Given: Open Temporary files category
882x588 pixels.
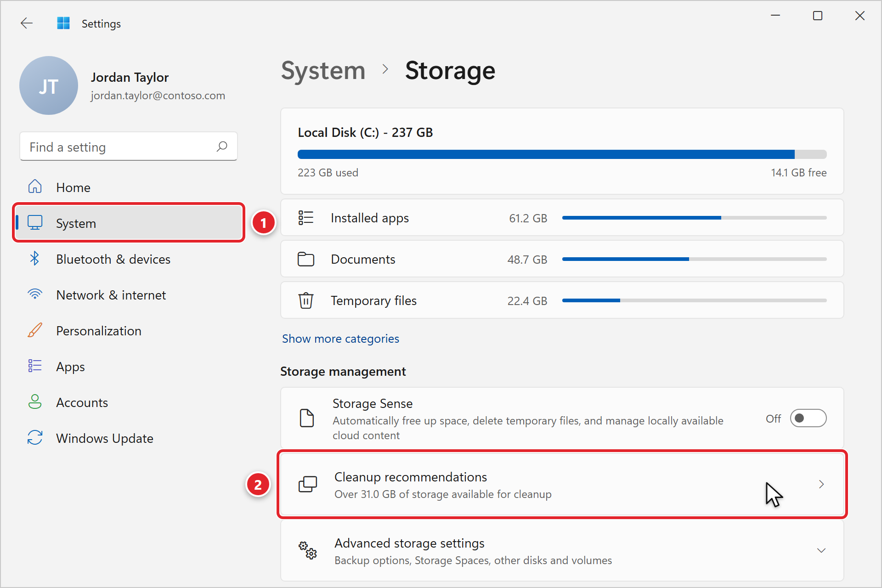Looking at the screenshot, I should pyautogui.click(x=562, y=300).
